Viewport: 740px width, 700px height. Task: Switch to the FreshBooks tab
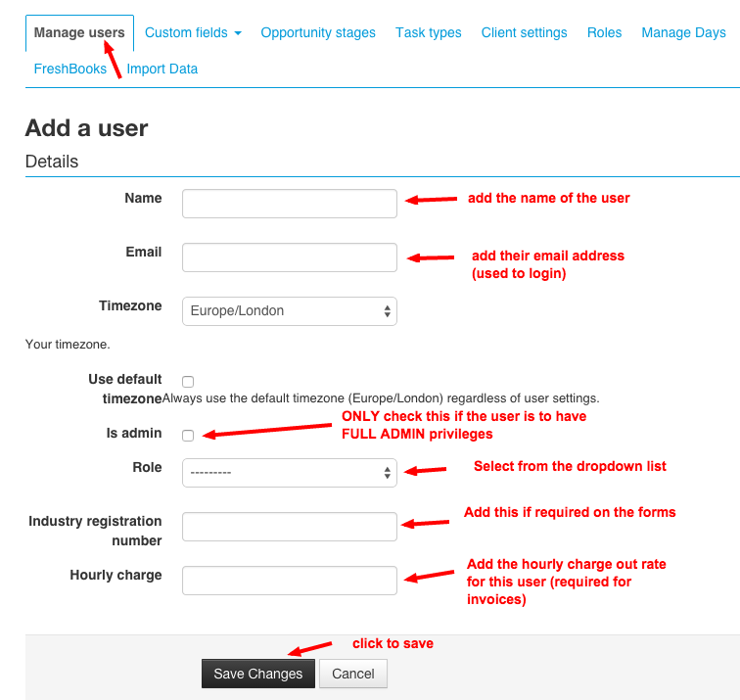click(x=70, y=69)
